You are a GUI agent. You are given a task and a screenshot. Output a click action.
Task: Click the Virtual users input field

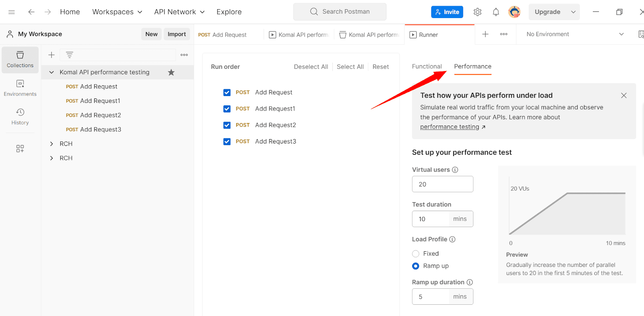point(442,184)
